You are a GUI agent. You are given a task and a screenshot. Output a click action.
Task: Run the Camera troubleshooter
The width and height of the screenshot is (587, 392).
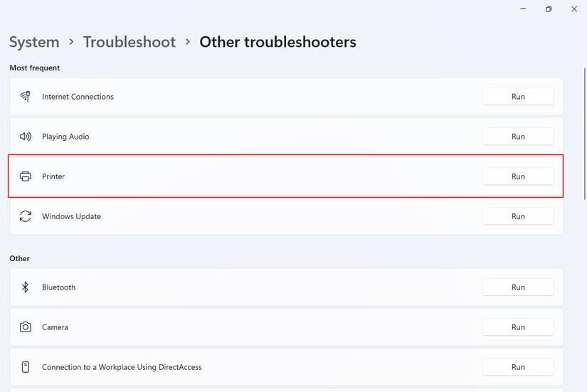518,327
